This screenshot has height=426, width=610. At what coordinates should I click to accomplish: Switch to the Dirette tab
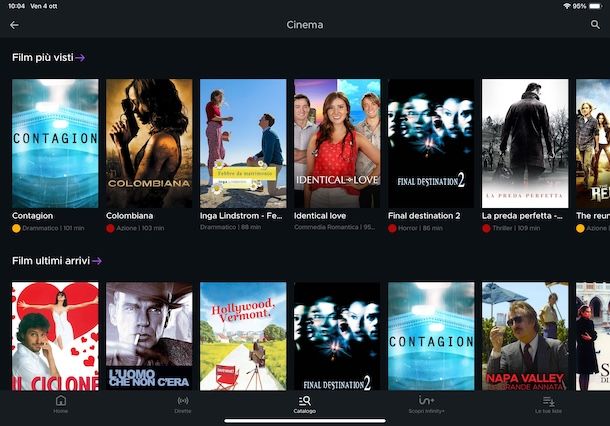(x=183, y=404)
